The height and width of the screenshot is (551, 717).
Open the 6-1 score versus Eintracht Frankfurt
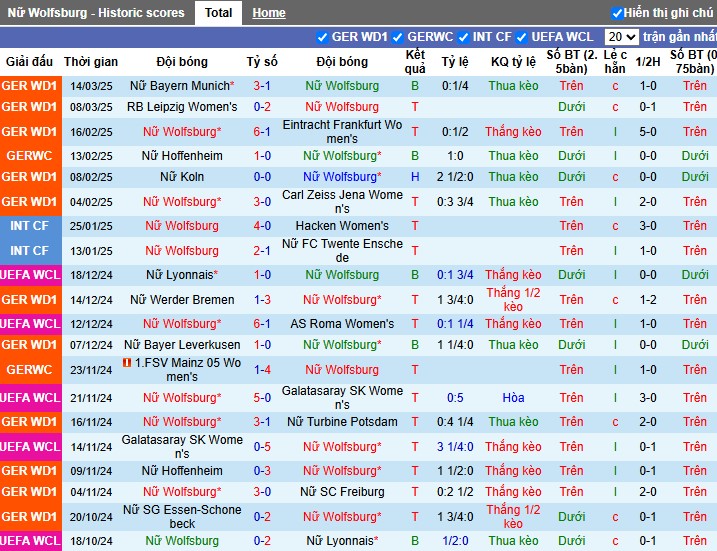[x=262, y=132]
